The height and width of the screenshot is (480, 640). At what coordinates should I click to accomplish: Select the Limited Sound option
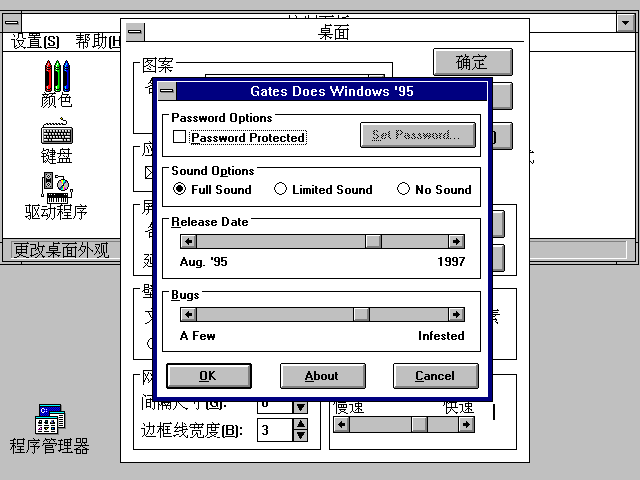[323, 189]
